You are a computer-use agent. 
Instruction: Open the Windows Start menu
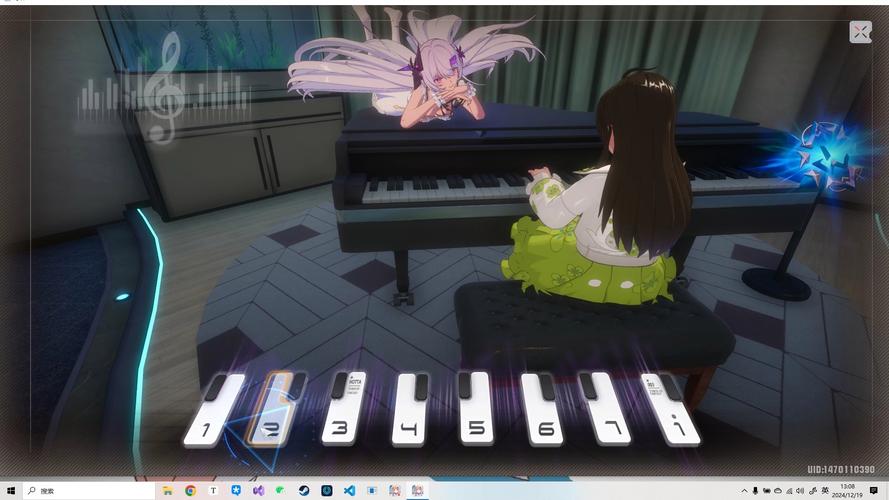click(x=12, y=491)
